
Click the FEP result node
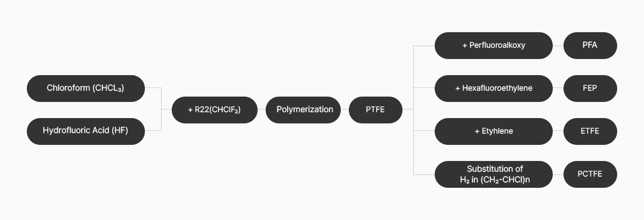coord(590,89)
